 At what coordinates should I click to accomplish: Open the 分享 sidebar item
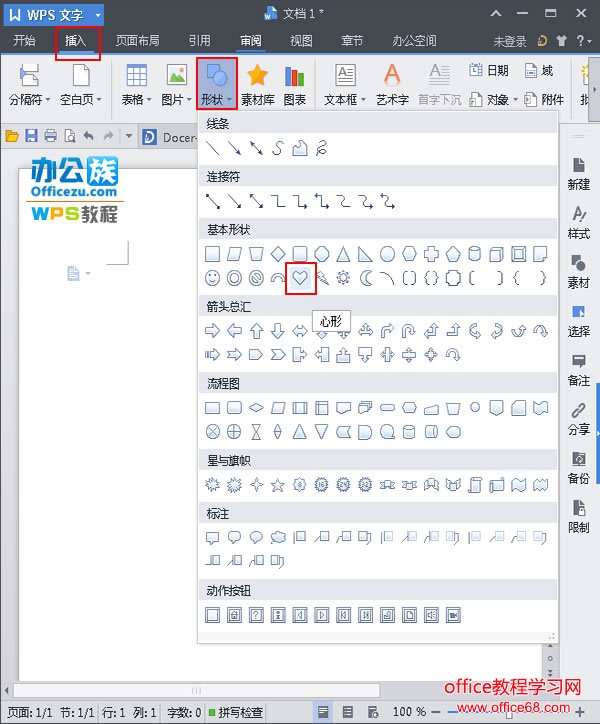579,419
